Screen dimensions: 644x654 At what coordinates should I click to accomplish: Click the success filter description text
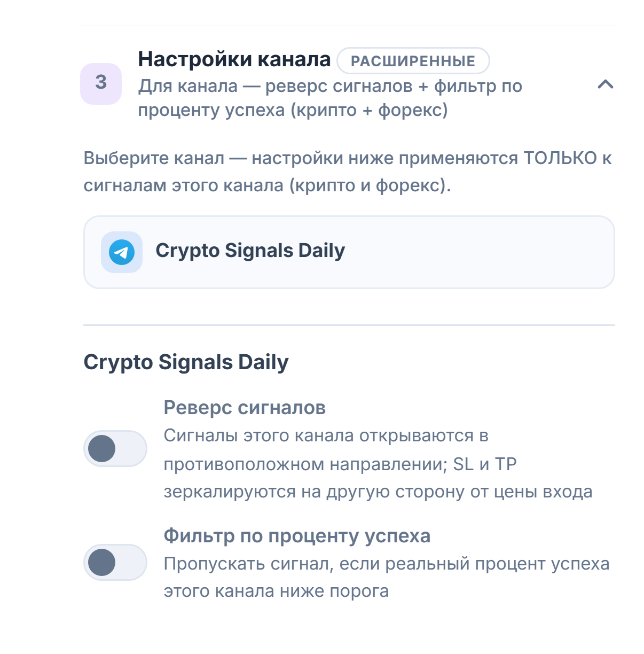(x=387, y=577)
